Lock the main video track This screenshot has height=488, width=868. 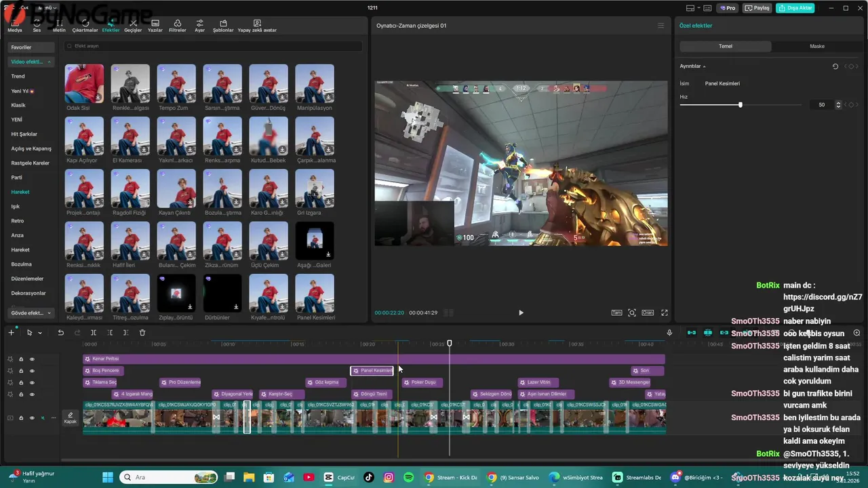pos(21,418)
